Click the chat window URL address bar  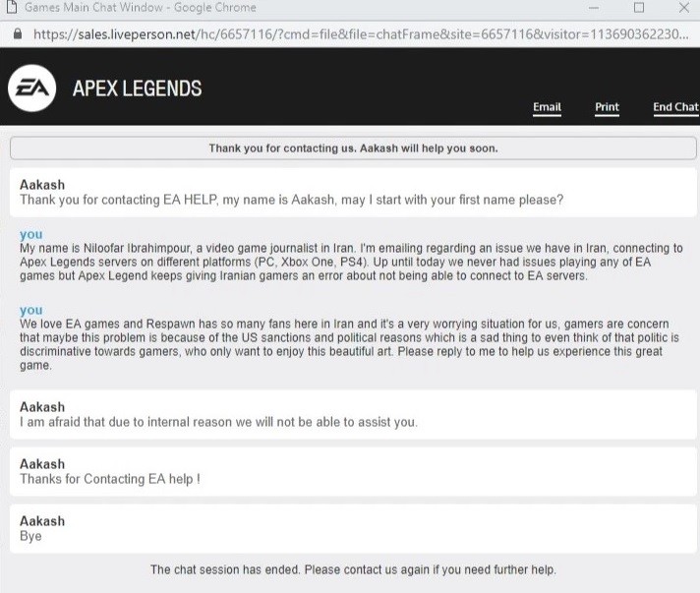coord(361,34)
